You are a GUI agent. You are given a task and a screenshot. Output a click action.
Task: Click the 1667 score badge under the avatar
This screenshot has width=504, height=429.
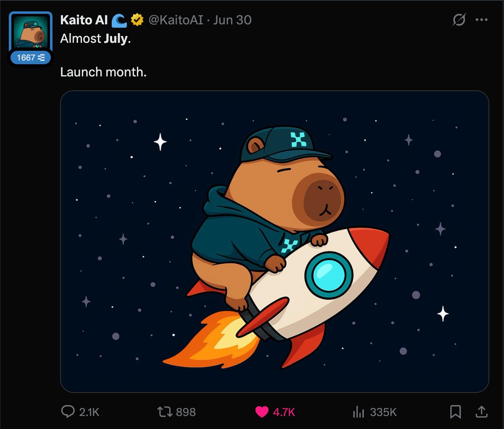tap(31, 58)
